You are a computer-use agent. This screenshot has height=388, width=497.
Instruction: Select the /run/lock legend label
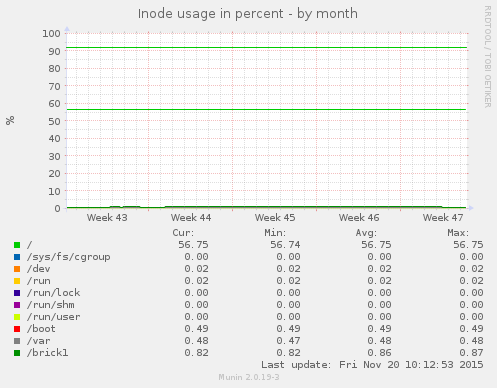53,293
